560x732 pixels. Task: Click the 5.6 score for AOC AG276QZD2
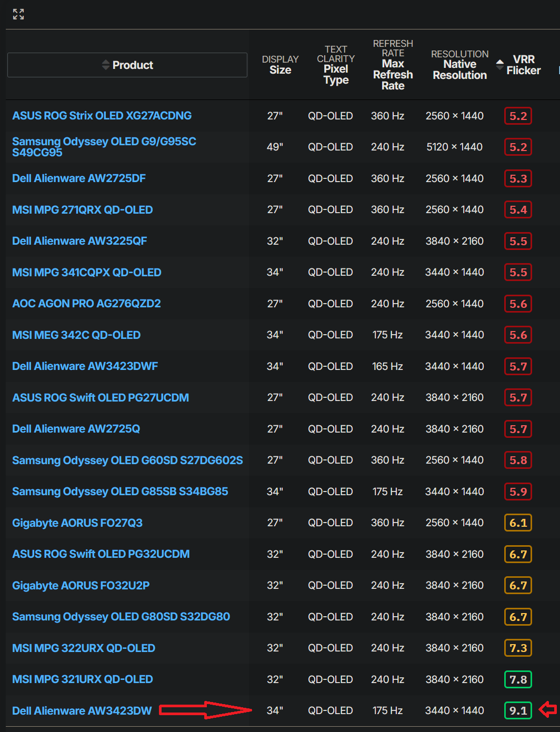point(518,304)
